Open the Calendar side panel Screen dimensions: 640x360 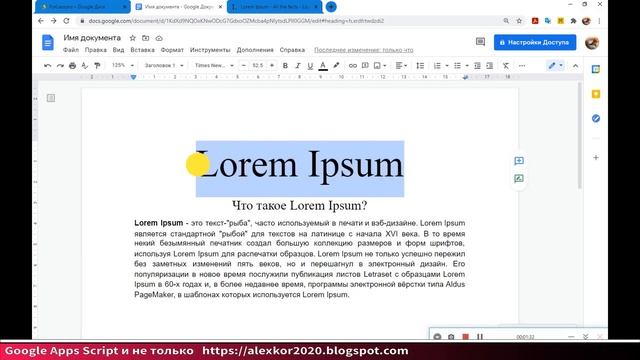[x=596, y=69]
